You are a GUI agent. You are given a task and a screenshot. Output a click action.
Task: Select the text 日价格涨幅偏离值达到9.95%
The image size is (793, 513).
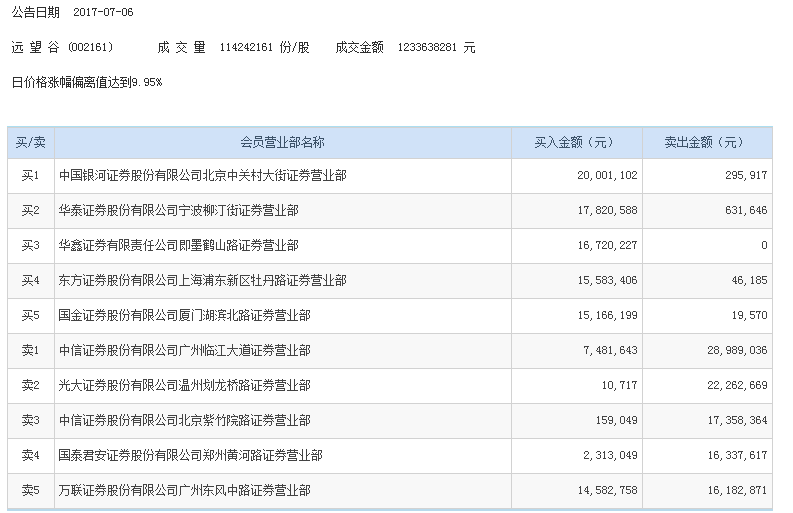coord(86,82)
